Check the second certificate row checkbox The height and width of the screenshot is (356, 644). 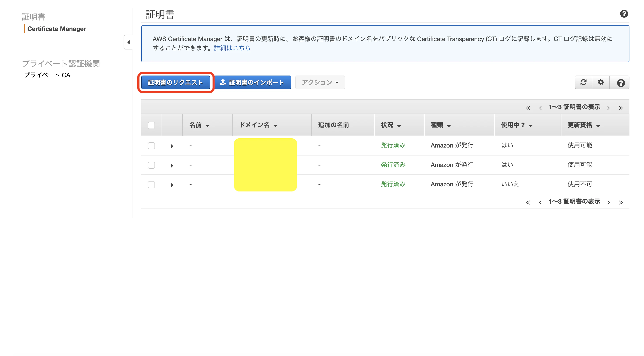[x=151, y=165]
